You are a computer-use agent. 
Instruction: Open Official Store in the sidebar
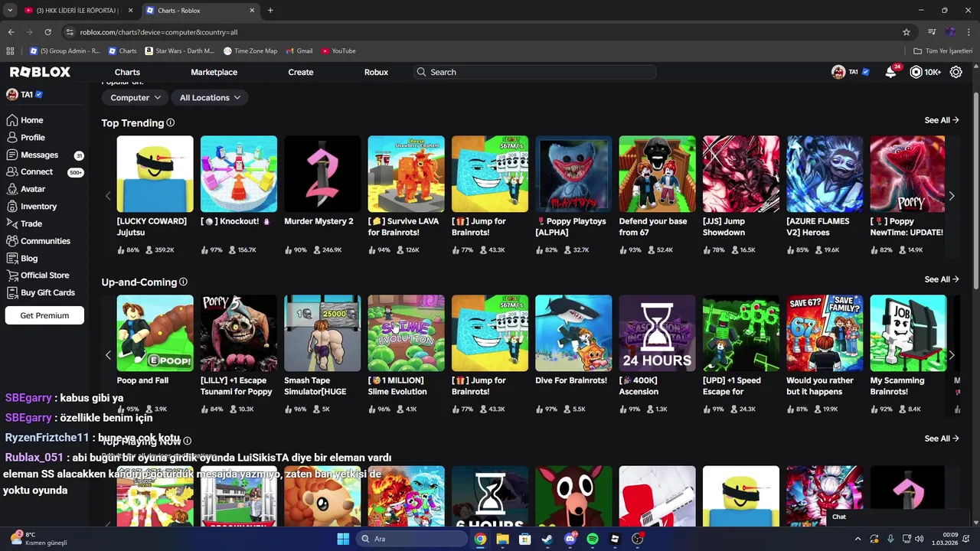(x=44, y=275)
